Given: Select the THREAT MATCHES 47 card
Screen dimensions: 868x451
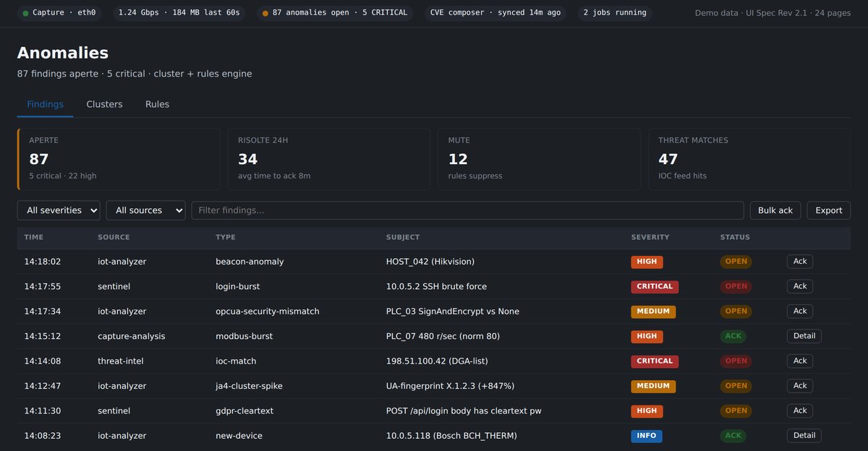Looking at the screenshot, I should tap(749, 159).
